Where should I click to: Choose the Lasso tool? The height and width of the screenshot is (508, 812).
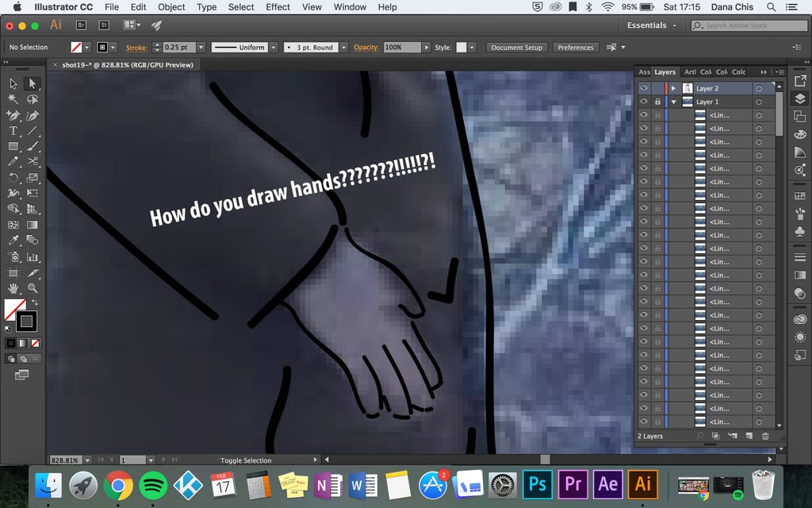[33, 99]
